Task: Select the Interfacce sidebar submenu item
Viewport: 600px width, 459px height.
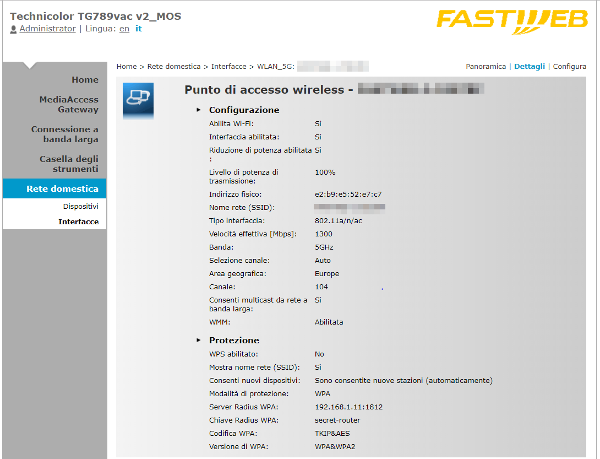Action: click(78, 221)
